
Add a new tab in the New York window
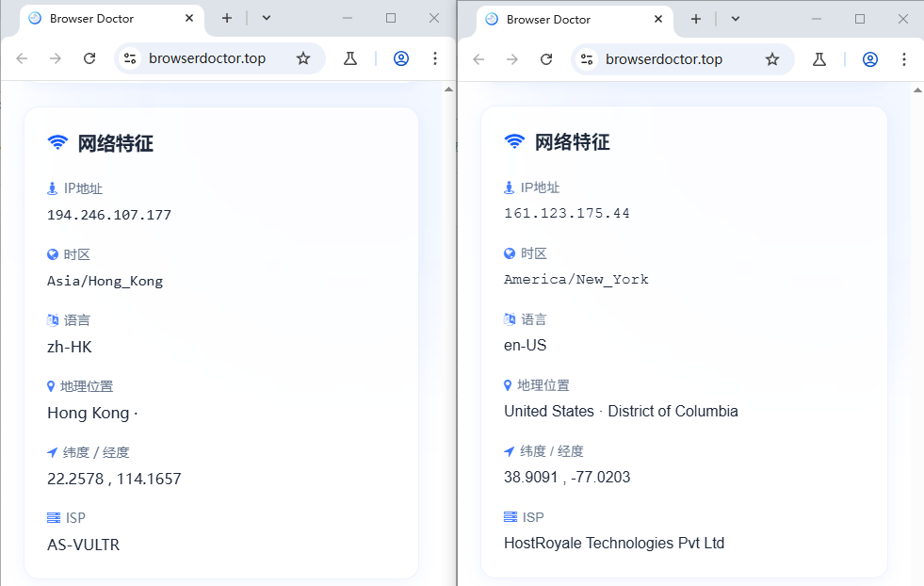coord(696,19)
